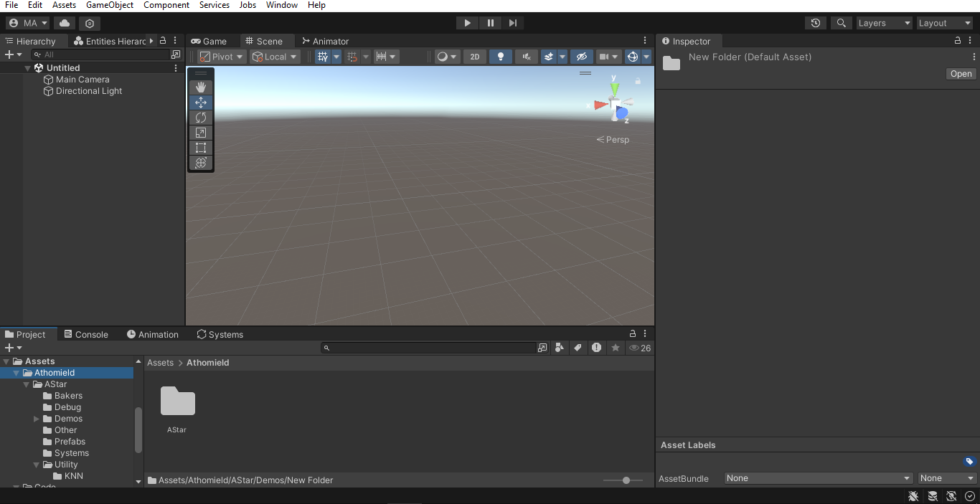Switch to the Console tab
The width and height of the screenshot is (980, 504).
click(85, 335)
